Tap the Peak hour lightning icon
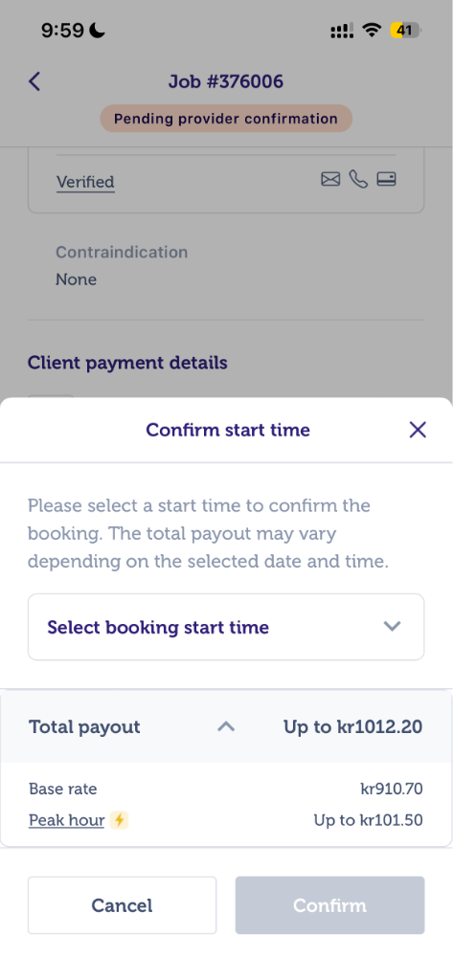453x980 pixels. click(x=119, y=820)
